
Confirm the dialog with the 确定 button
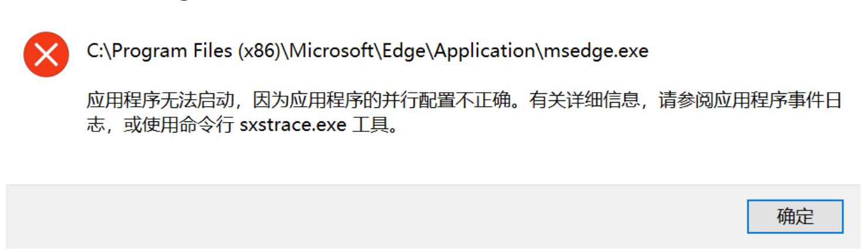pos(795,216)
